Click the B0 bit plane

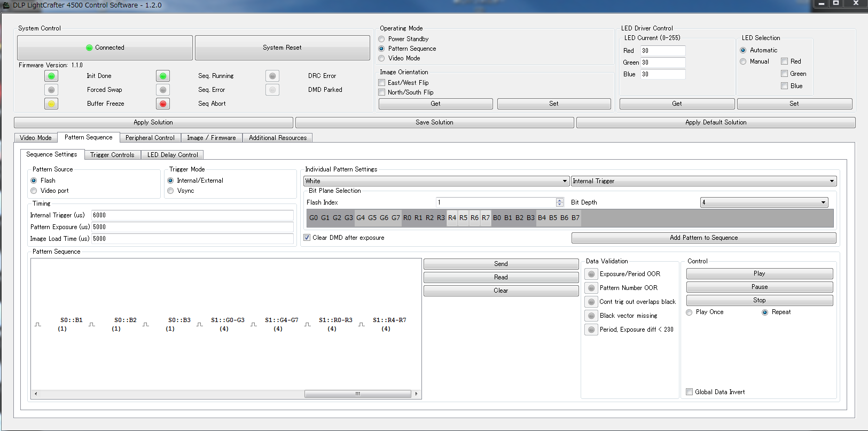point(497,218)
